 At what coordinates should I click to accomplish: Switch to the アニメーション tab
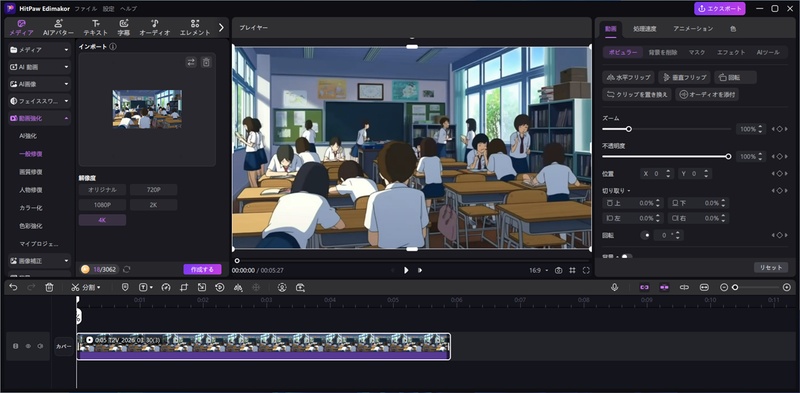tap(693, 29)
